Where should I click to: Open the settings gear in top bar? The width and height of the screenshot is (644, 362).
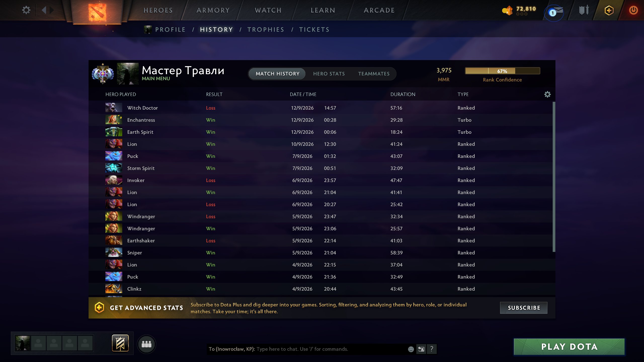(26, 10)
